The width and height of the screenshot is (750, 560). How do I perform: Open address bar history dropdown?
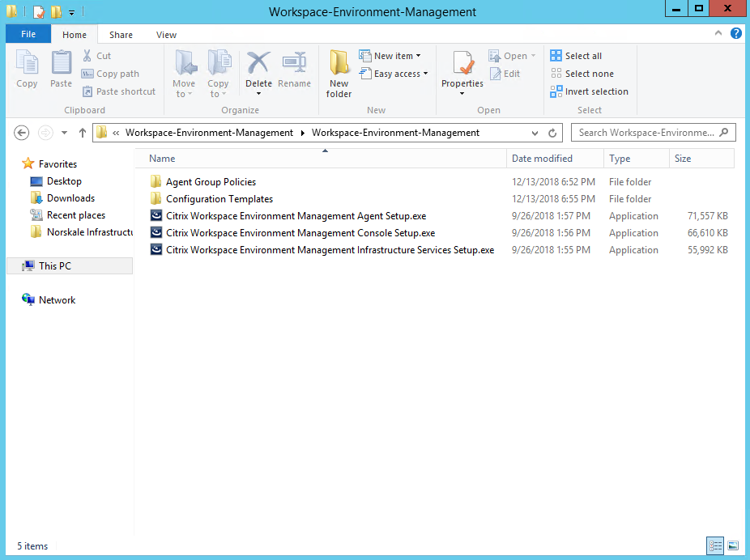pyautogui.click(x=535, y=133)
